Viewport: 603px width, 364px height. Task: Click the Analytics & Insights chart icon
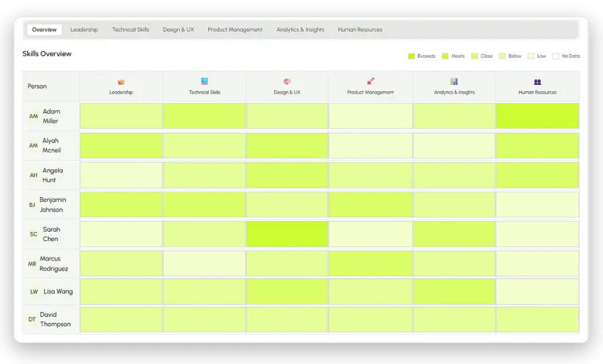click(x=454, y=81)
